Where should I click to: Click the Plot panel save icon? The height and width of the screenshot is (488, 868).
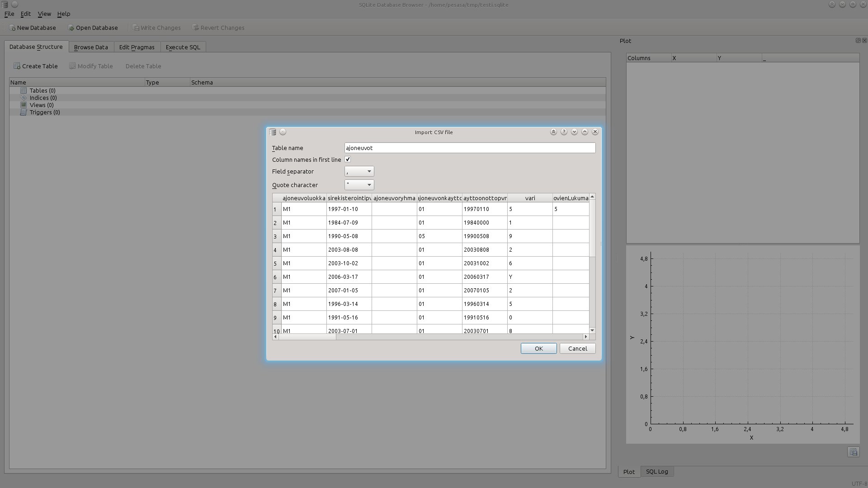coord(853,452)
